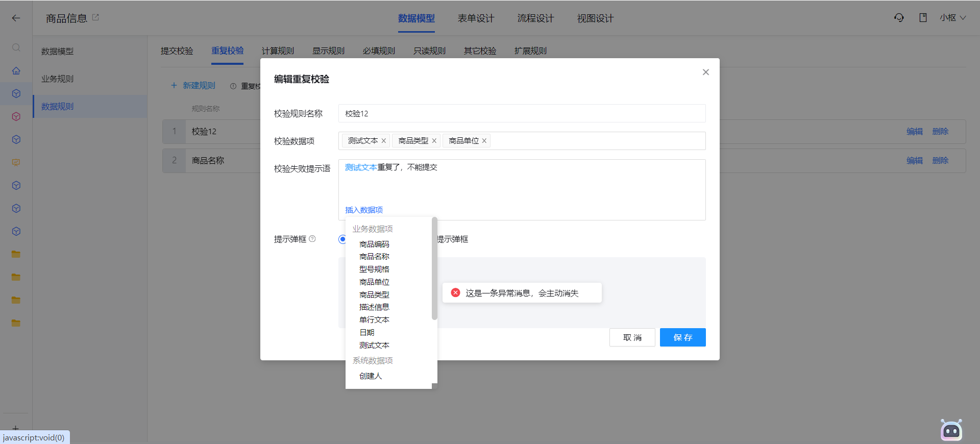Switch to the 表单设计 tab

[x=476, y=18]
